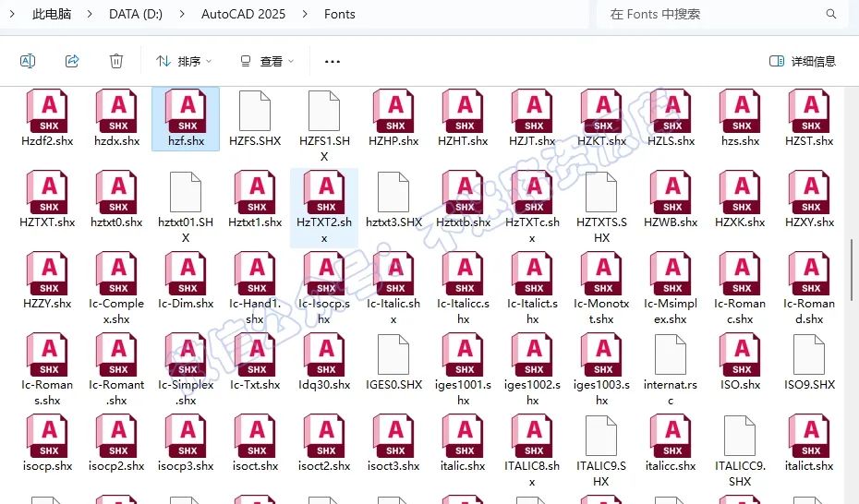Click the file name isoct.shx

tap(255, 466)
